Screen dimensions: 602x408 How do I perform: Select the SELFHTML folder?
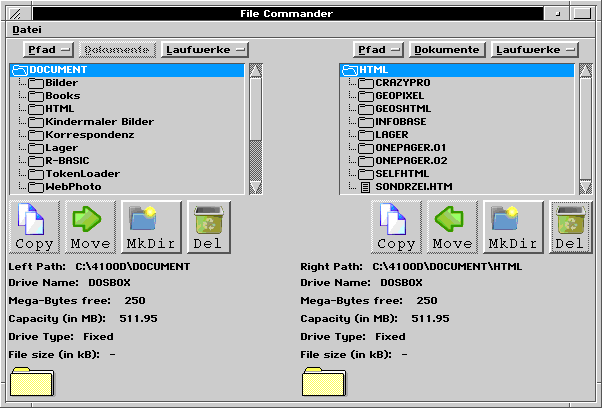click(457, 174)
